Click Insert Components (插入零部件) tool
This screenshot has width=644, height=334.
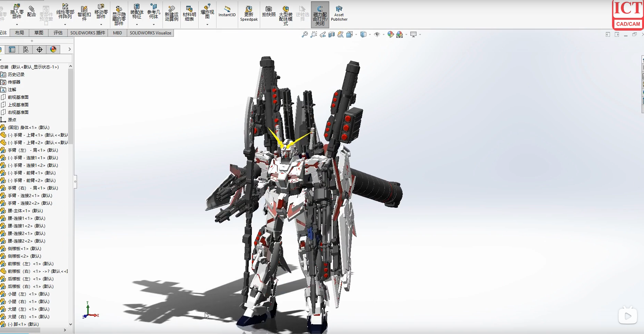click(x=17, y=11)
